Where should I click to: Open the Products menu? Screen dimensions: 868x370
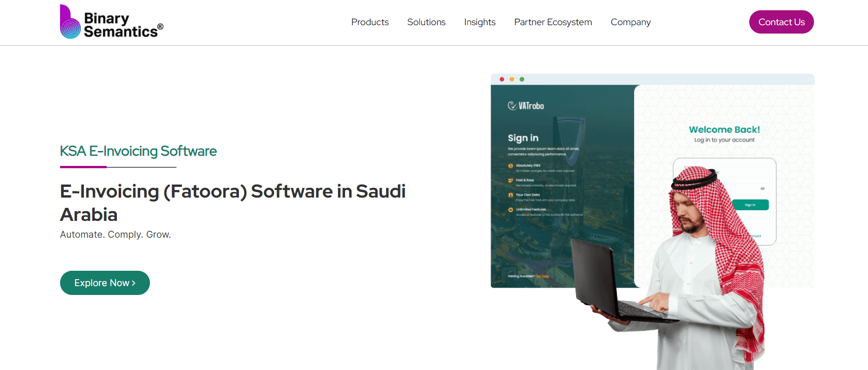370,22
